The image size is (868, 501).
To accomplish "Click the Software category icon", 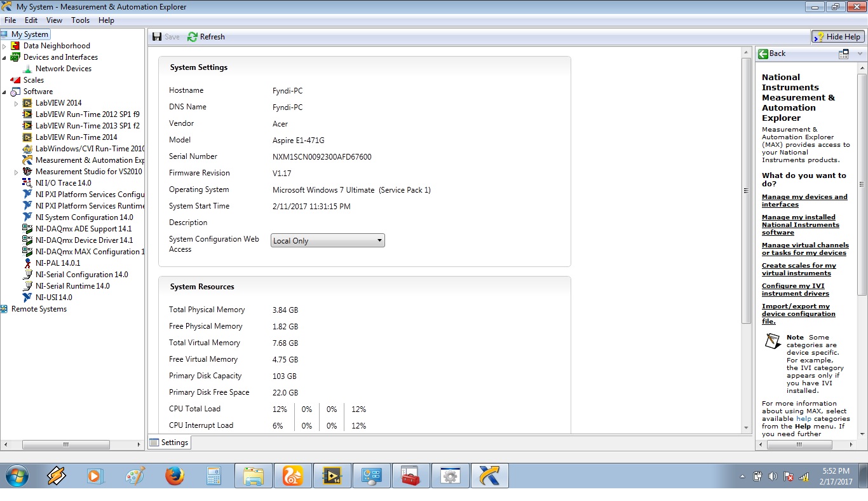I will point(15,92).
